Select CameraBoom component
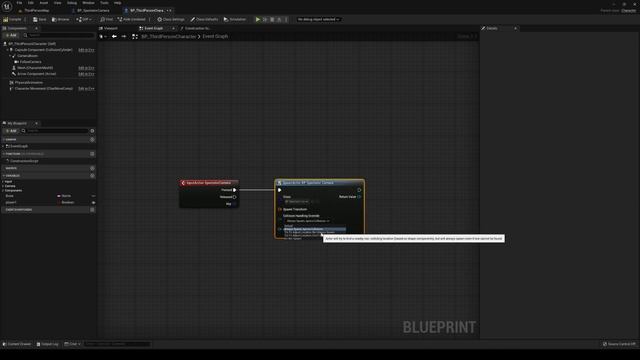 pos(27,56)
